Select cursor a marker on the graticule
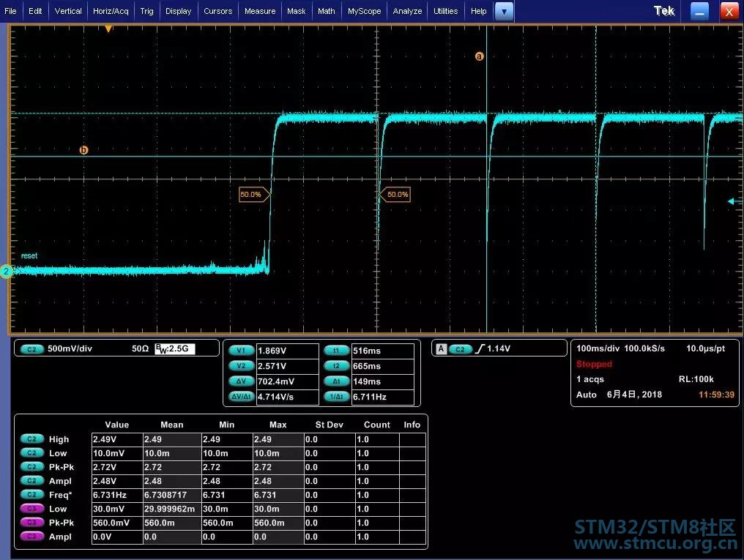Screen dimensions: 744x560 (480, 56)
